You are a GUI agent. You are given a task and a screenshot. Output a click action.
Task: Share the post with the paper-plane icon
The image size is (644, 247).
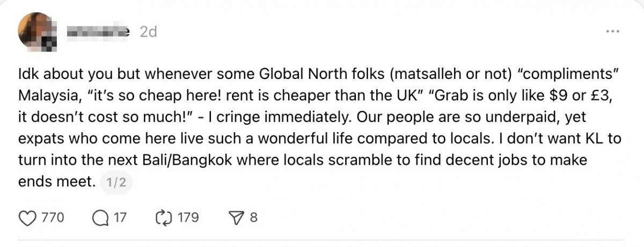236,217
